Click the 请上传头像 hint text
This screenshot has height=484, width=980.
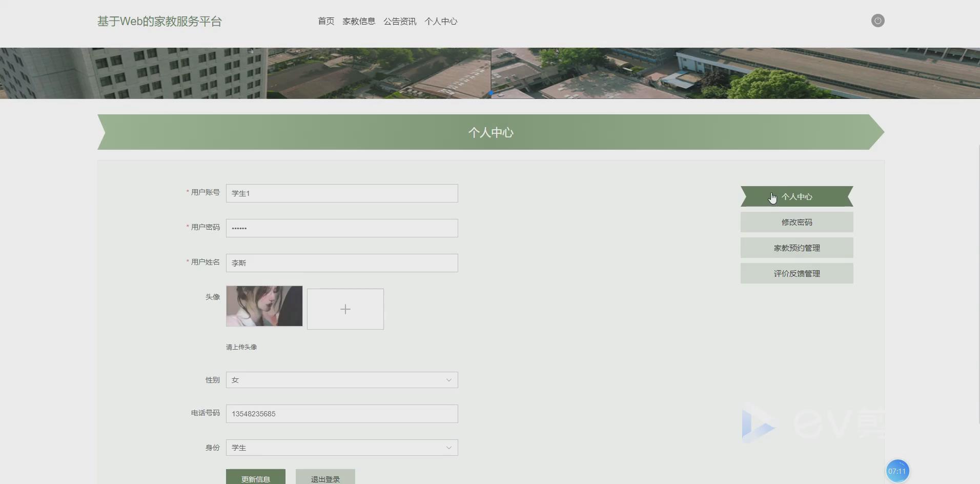click(241, 347)
